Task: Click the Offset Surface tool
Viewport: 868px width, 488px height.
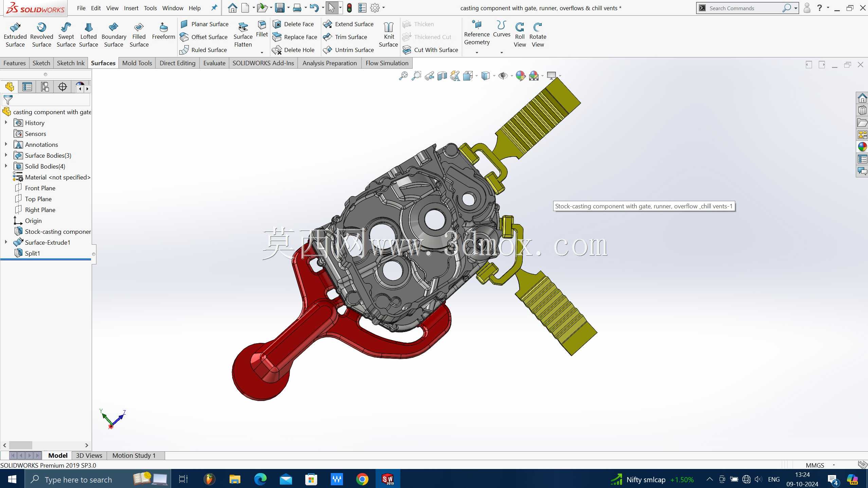Action: [204, 37]
